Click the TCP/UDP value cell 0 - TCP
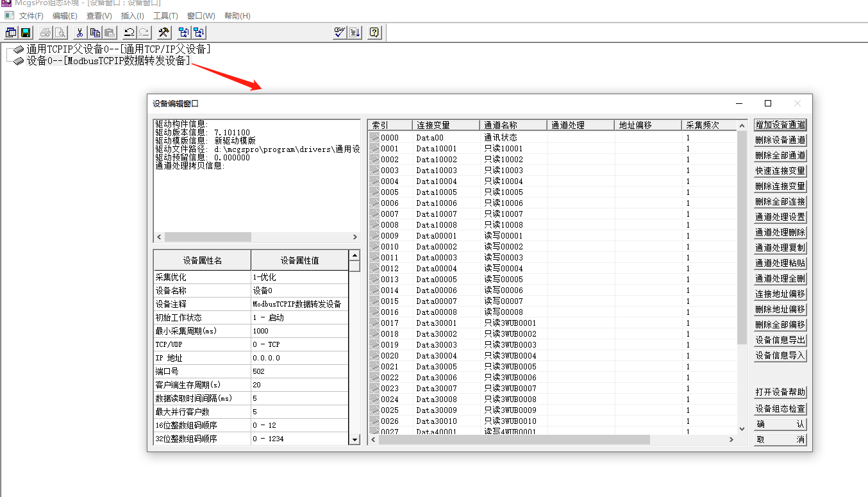Image resolution: width=868 pixels, height=497 pixels. [299, 344]
